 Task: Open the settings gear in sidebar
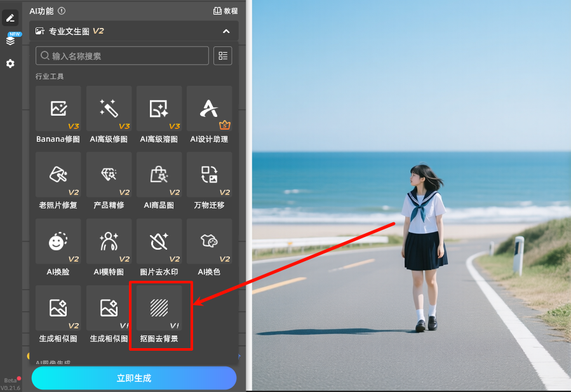[x=10, y=64]
